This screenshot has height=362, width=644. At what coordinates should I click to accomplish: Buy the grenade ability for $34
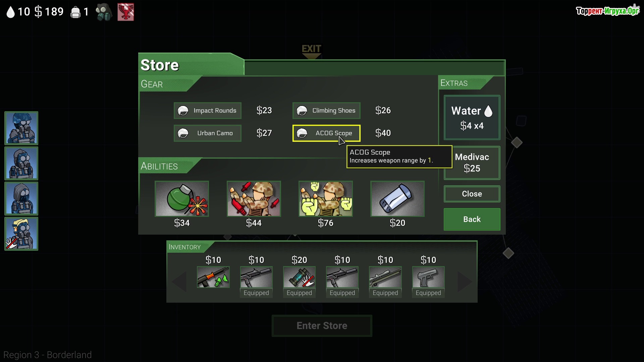tap(182, 199)
